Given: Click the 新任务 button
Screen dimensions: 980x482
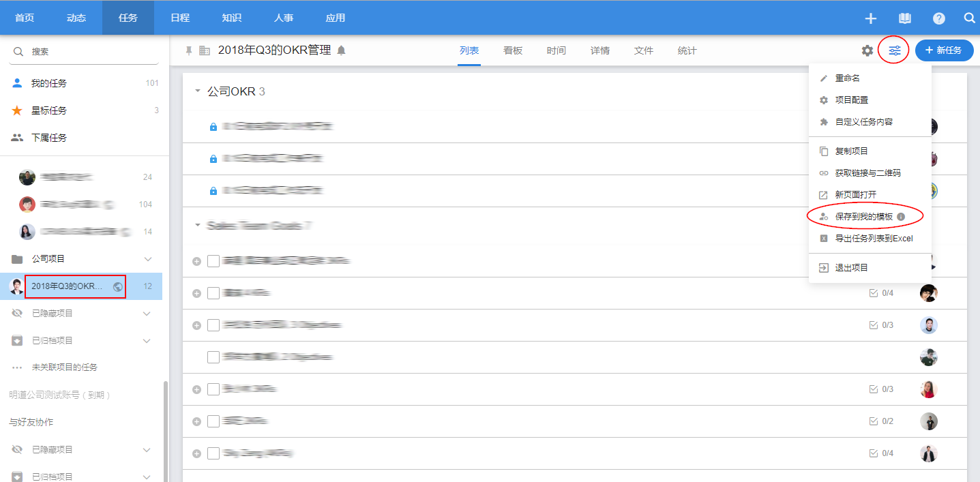Looking at the screenshot, I should click(944, 50).
